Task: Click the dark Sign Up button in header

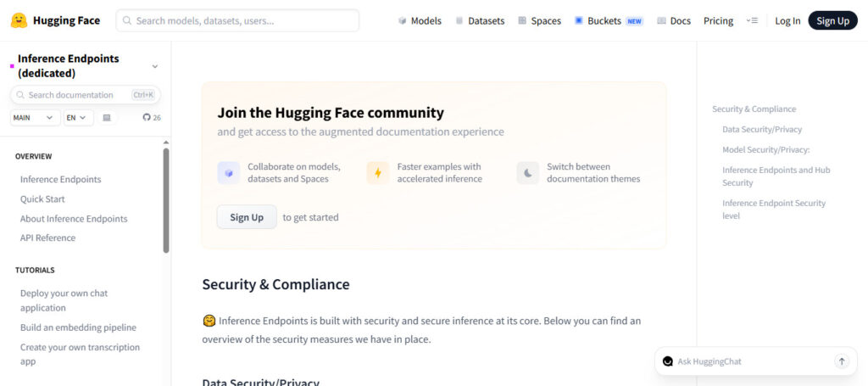Action: pyautogui.click(x=832, y=20)
